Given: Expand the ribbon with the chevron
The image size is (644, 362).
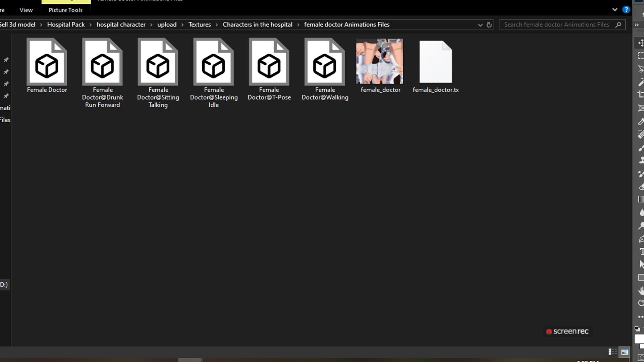Looking at the screenshot, I should click(615, 10).
